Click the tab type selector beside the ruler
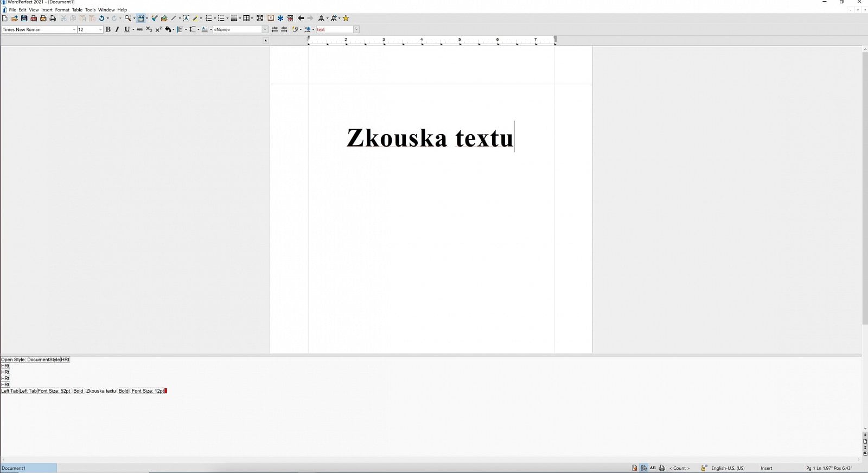This screenshot has width=868, height=473. pyautogui.click(x=265, y=41)
